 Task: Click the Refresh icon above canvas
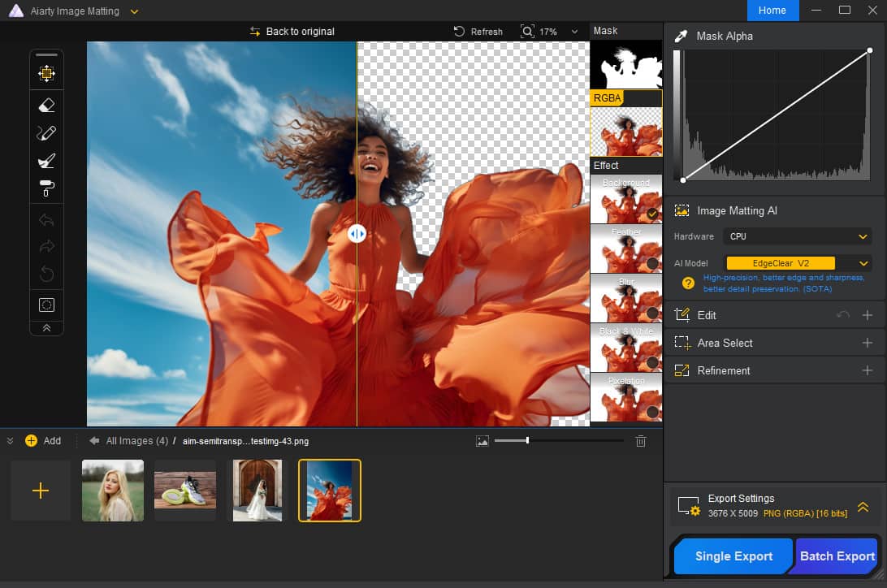click(460, 32)
